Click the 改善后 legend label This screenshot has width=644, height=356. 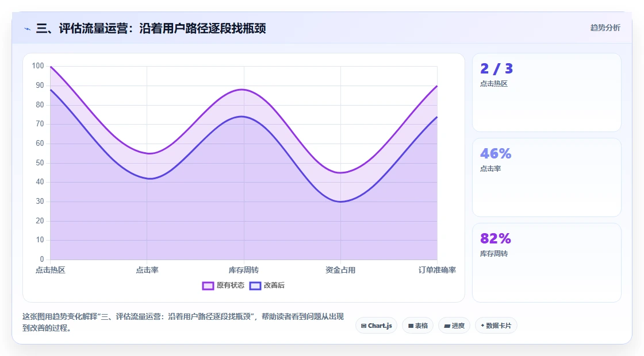pyautogui.click(x=274, y=285)
